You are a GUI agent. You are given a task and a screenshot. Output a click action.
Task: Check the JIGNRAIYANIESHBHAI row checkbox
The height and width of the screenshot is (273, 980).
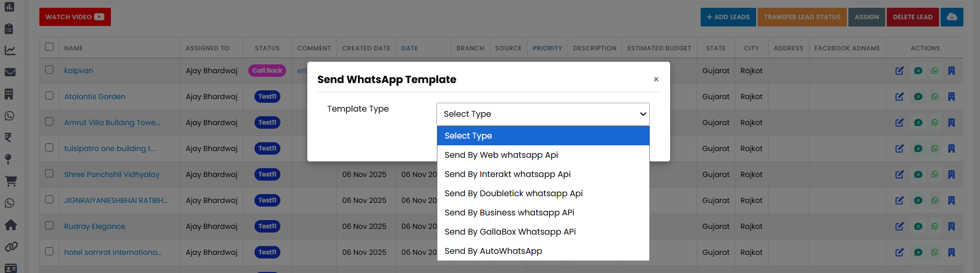(x=49, y=199)
